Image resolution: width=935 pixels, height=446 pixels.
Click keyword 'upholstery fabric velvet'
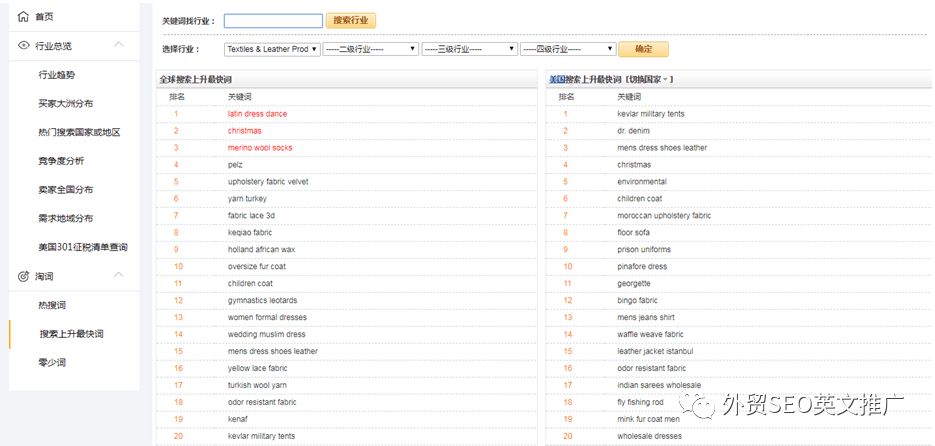(x=268, y=182)
